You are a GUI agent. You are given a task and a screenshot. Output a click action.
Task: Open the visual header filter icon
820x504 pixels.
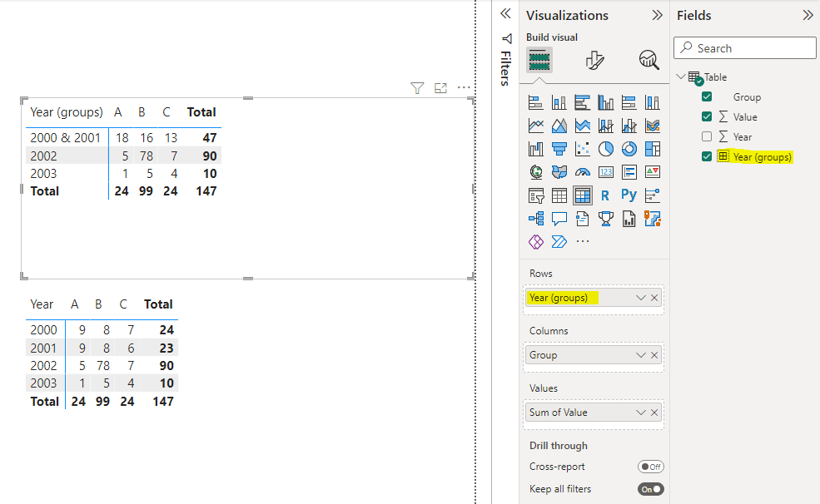tap(417, 88)
